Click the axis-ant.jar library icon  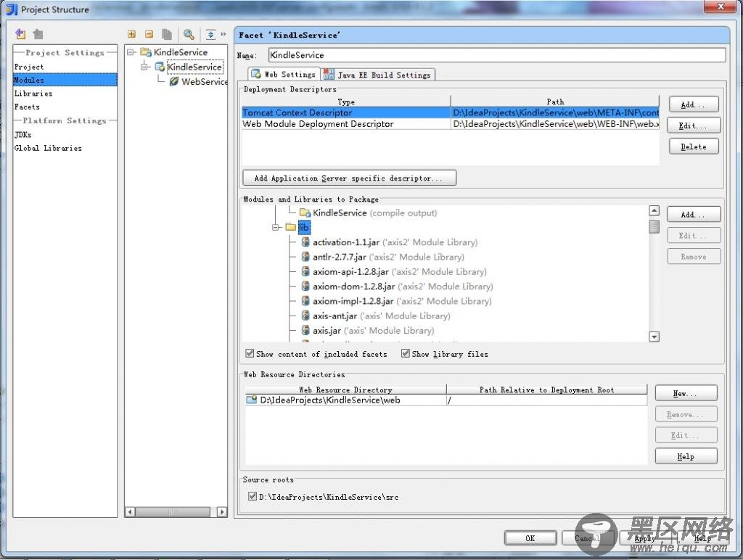[x=305, y=316]
